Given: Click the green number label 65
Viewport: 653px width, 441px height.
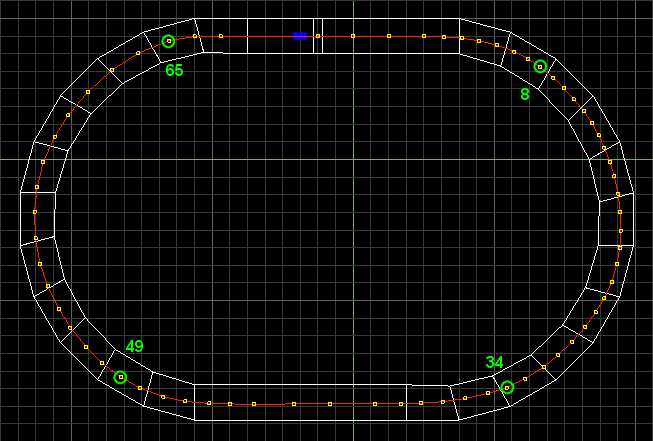Looking at the screenshot, I should 174,71.
